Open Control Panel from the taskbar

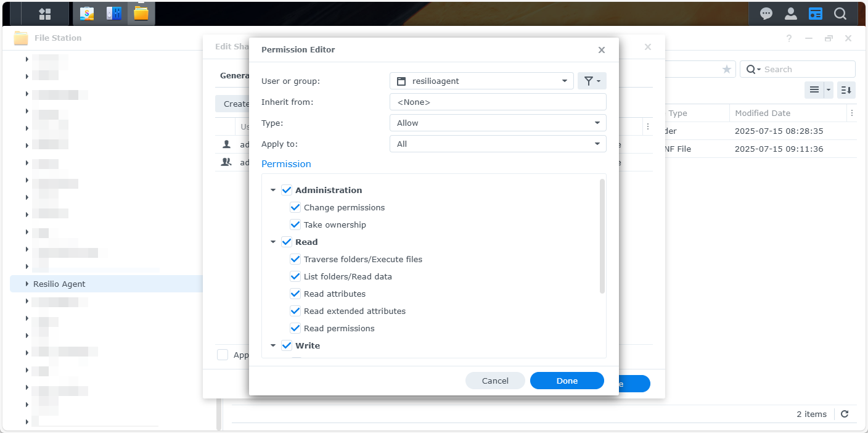pos(114,14)
